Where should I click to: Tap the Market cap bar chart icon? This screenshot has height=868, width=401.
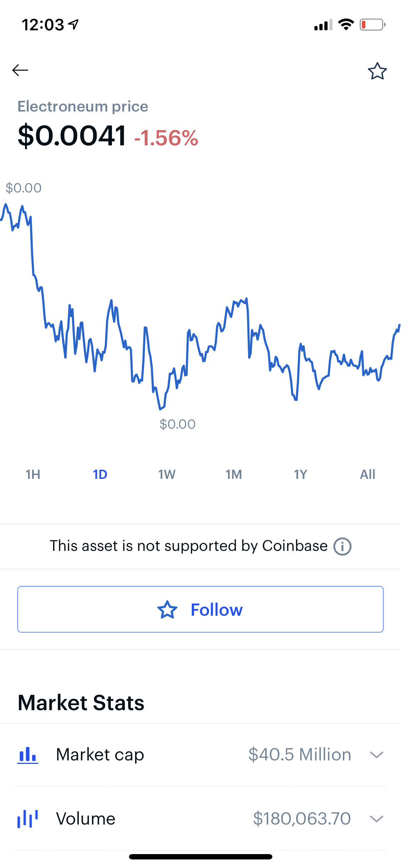(x=28, y=755)
